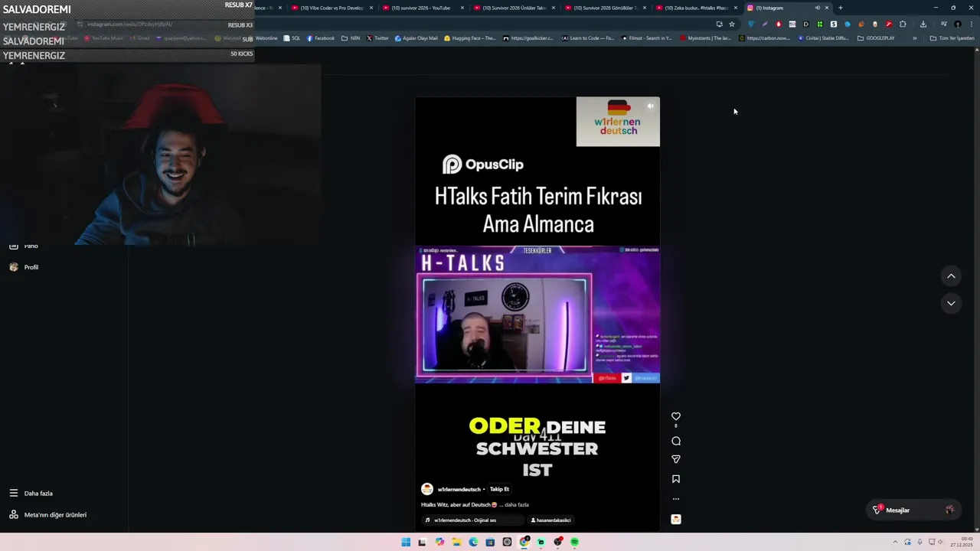
Task: Save the reel with bookmark icon
Action: pyautogui.click(x=675, y=479)
